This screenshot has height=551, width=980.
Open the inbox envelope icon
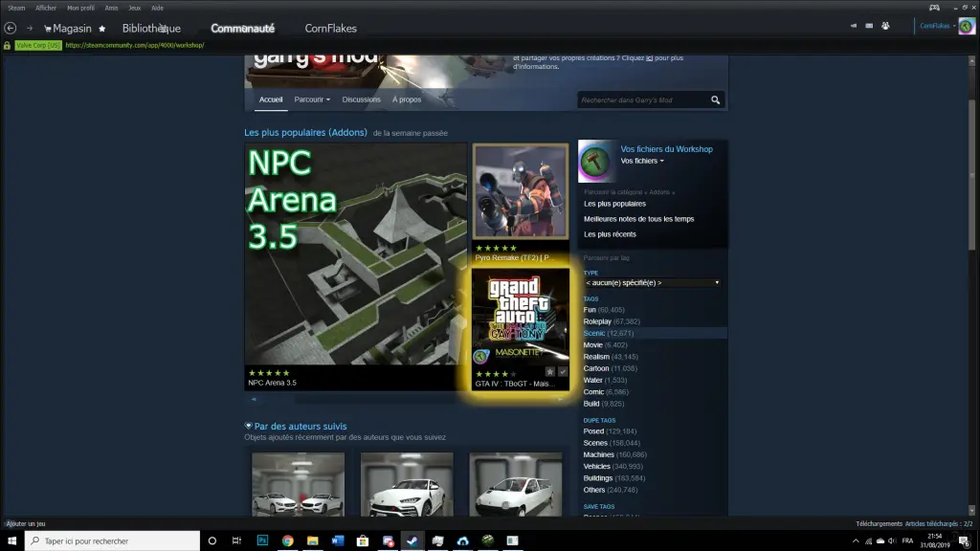(x=869, y=26)
